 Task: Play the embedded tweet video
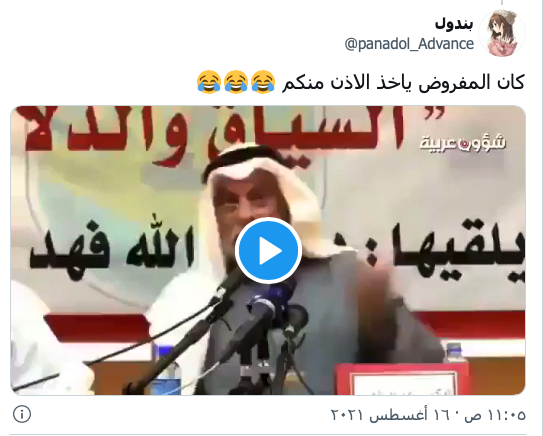point(268,251)
